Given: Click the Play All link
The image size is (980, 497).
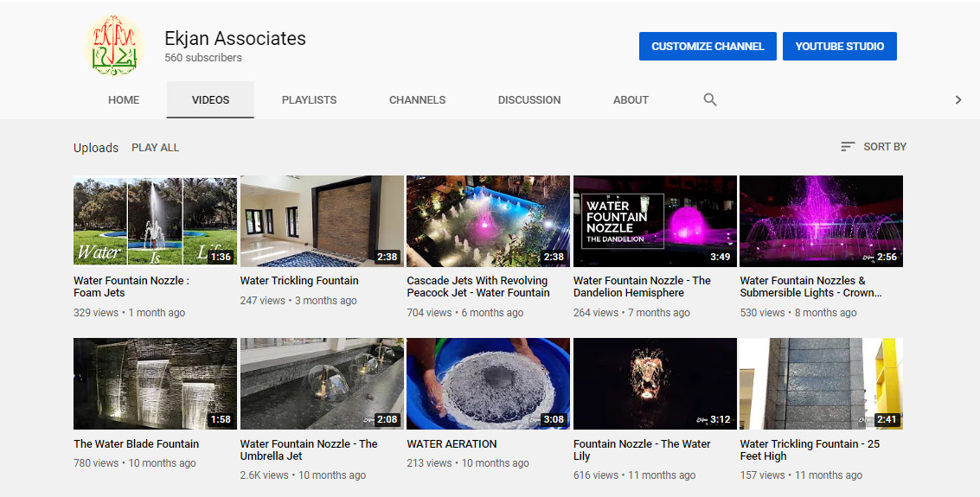Looking at the screenshot, I should [155, 147].
